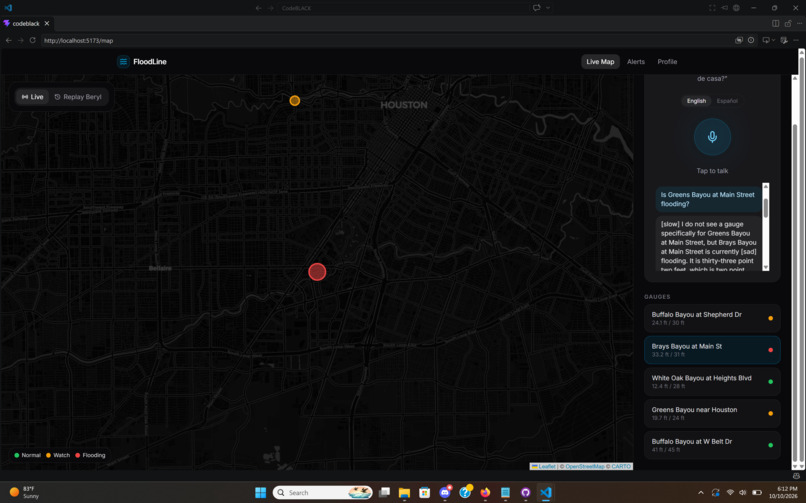Split the editor with split icon
The image size is (806, 503).
pos(776,23)
